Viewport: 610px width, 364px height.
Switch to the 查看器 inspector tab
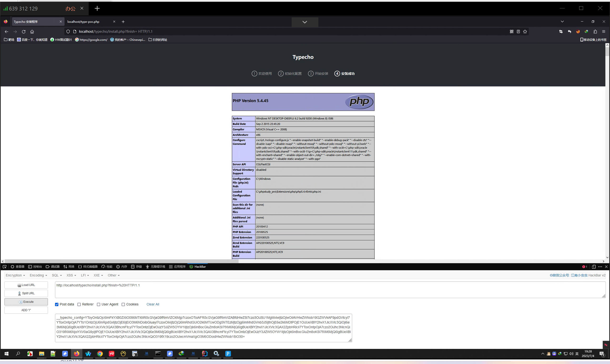click(17, 267)
